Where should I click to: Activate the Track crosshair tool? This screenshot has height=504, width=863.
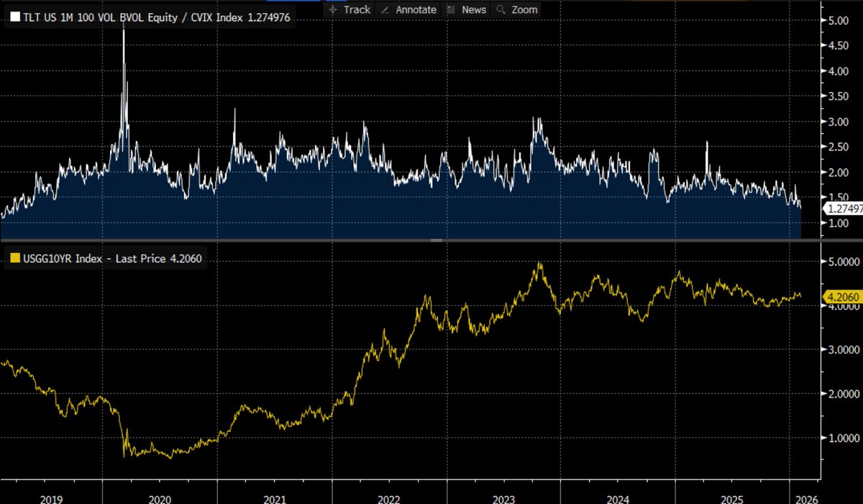349,9
